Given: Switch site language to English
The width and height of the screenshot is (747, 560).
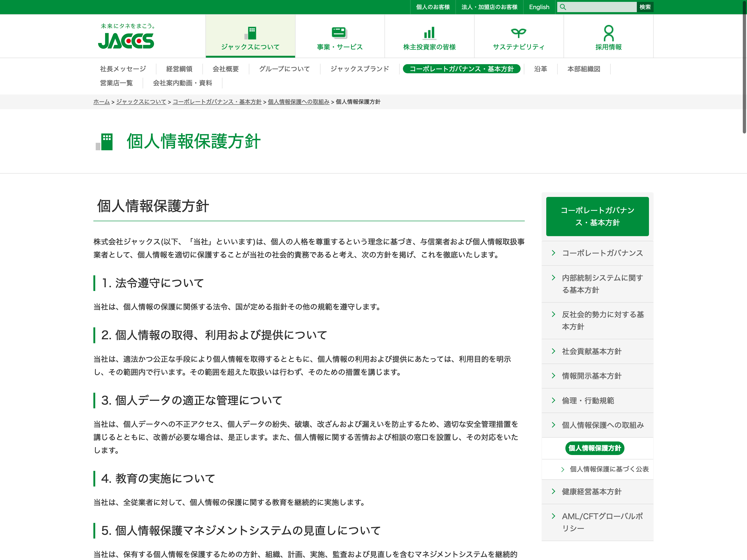Looking at the screenshot, I should (539, 7).
